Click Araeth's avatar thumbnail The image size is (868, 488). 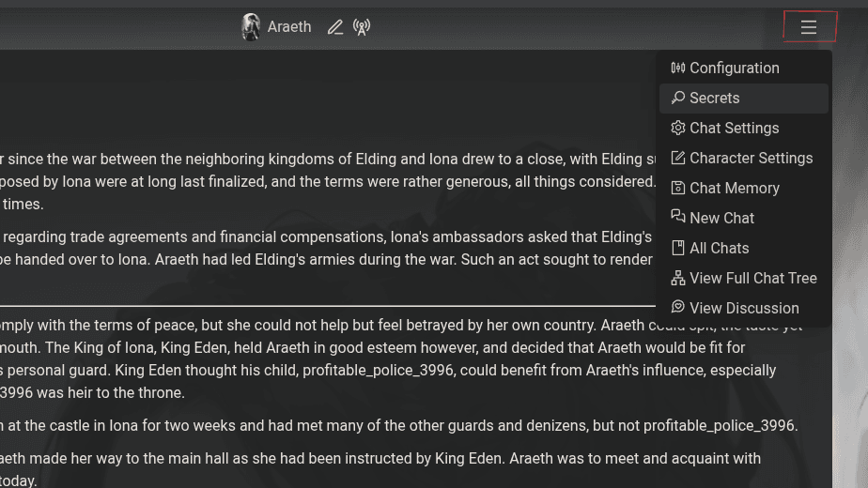click(x=251, y=27)
